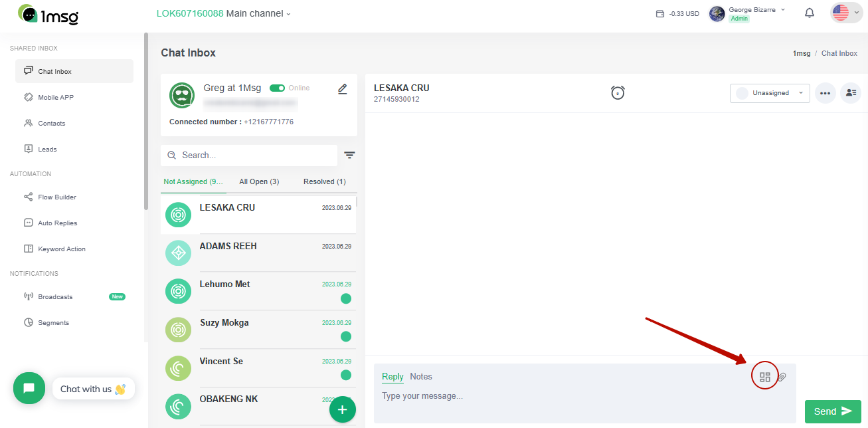This screenshot has width=868, height=428.
Task: Focus the Search chats field
Action: pyautogui.click(x=249, y=155)
